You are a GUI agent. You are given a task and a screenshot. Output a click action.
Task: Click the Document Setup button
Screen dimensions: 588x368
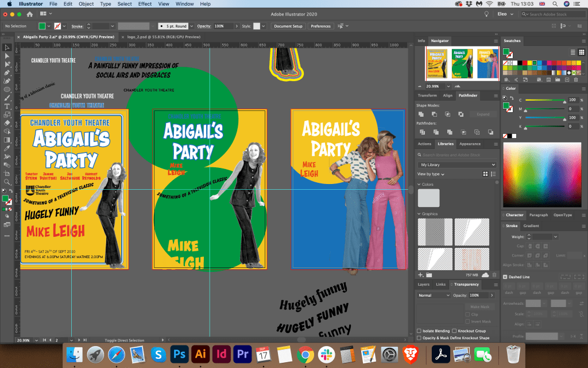(x=288, y=26)
